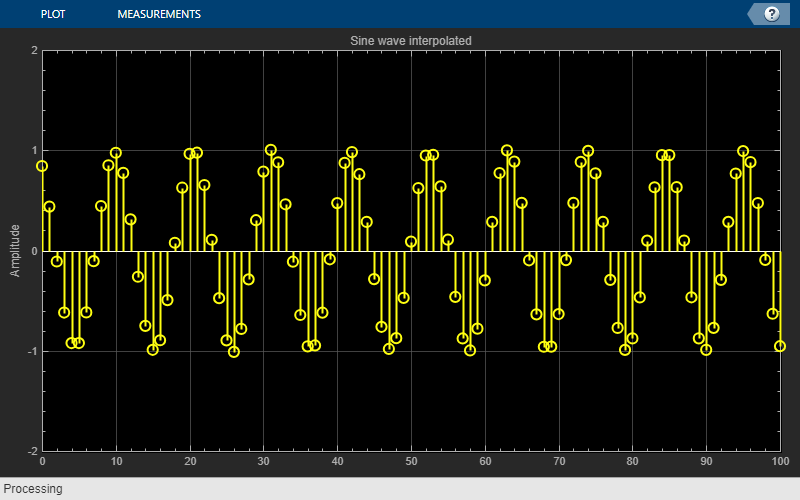The image size is (800, 500).
Task: Click y-axis tick label -1
Action: 32,351
